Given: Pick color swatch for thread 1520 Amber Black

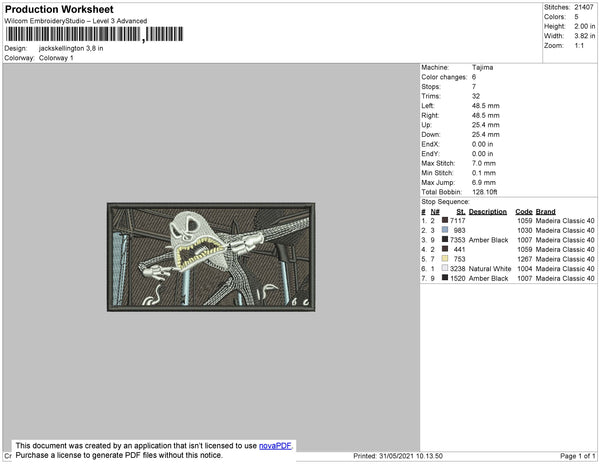Looking at the screenshot, I should point(445,278).
